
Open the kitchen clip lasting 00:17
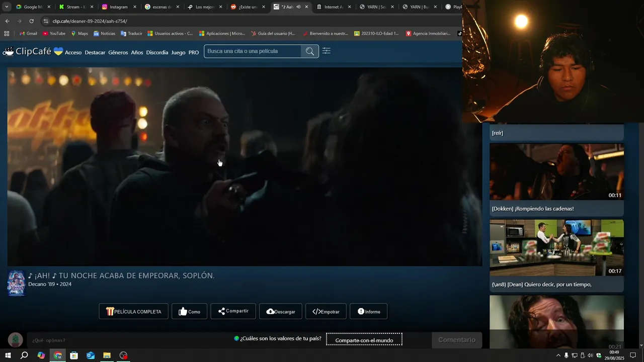coord(556,255)
